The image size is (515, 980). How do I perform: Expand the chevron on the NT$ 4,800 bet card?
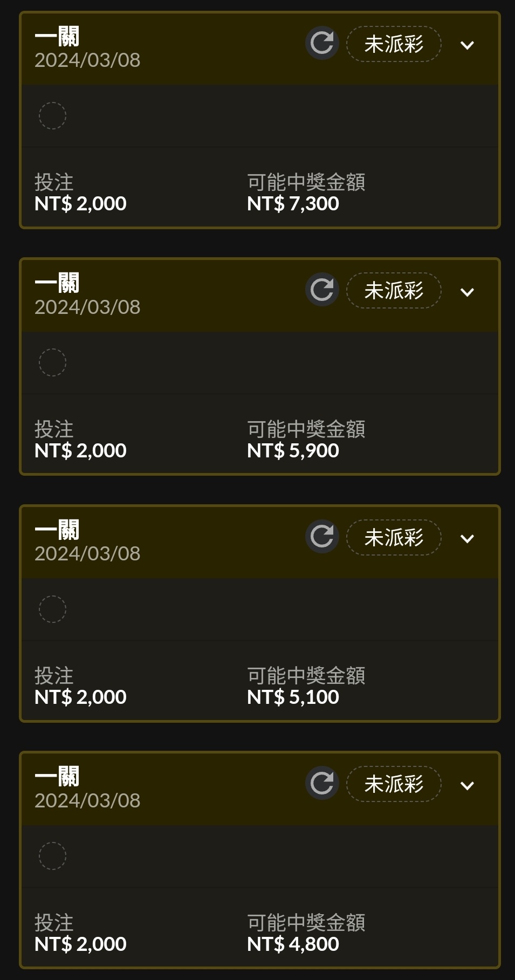coord(467,786)
